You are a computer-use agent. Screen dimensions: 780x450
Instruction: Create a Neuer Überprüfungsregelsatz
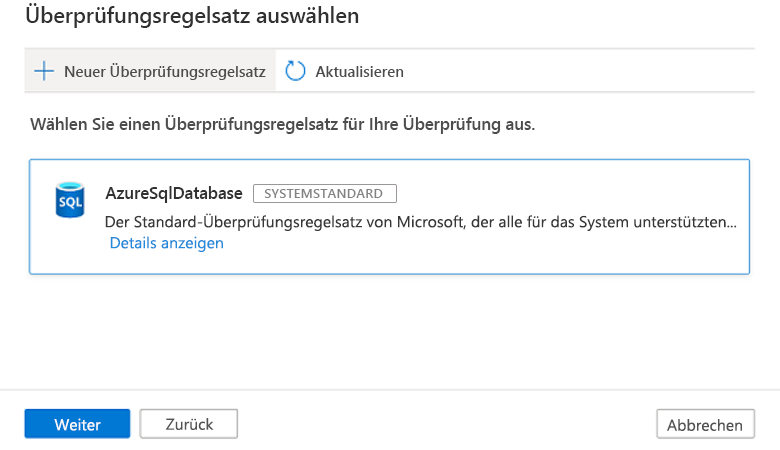coord(150,71)
